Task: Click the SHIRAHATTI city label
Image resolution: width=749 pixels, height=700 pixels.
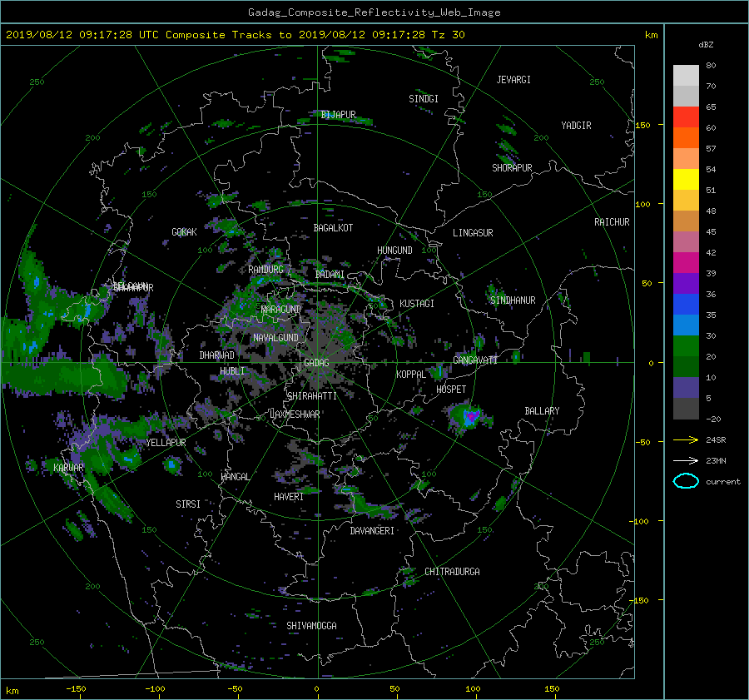Action: tap(312, 396)
